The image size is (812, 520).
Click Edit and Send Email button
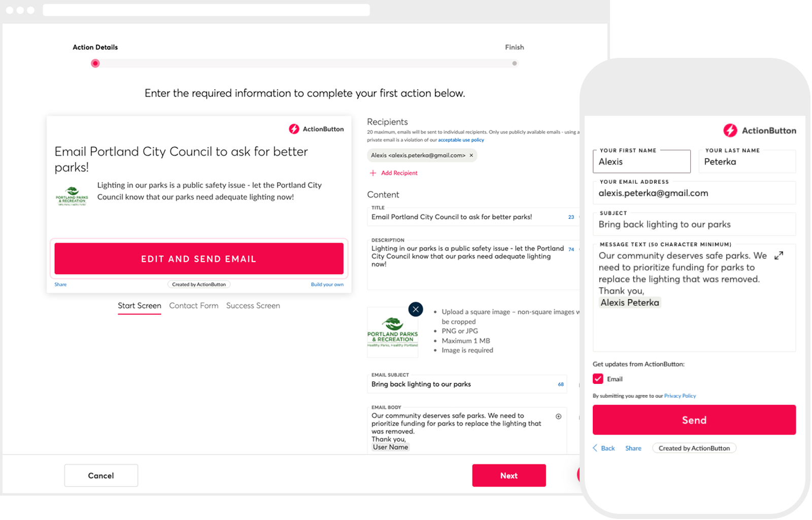coord(199,258)
